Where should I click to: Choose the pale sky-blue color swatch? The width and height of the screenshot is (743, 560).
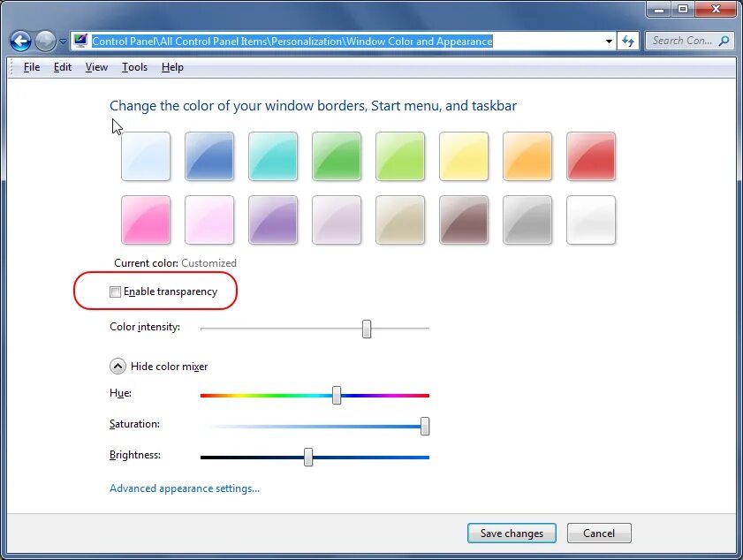point(146,156)
